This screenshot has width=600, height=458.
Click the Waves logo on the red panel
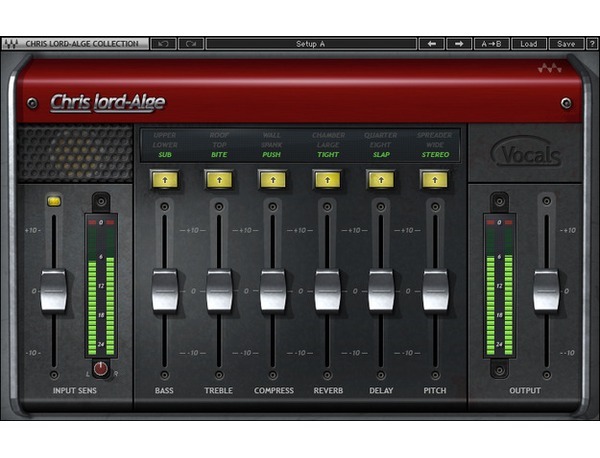pos(550,68)
